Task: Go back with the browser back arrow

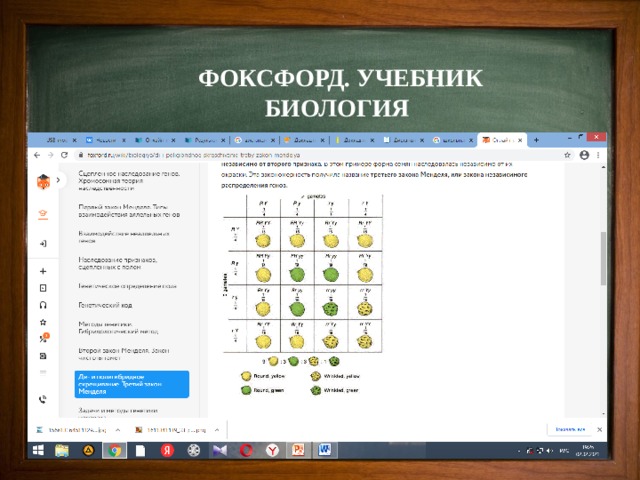Action: [x=37, y=155]
